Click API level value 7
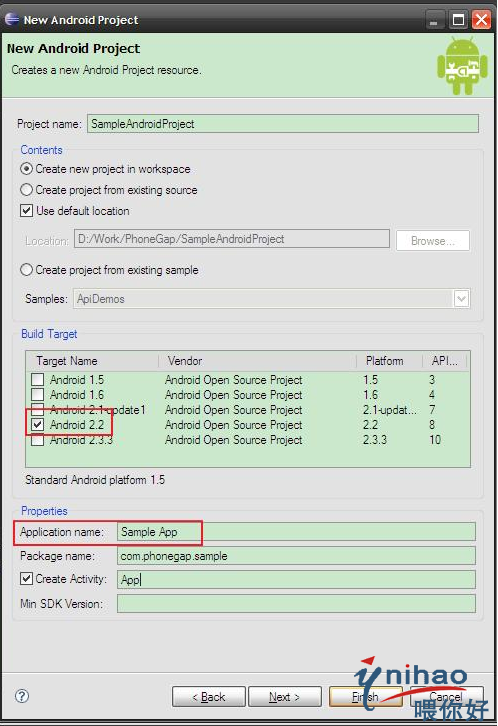 [432, 410]
